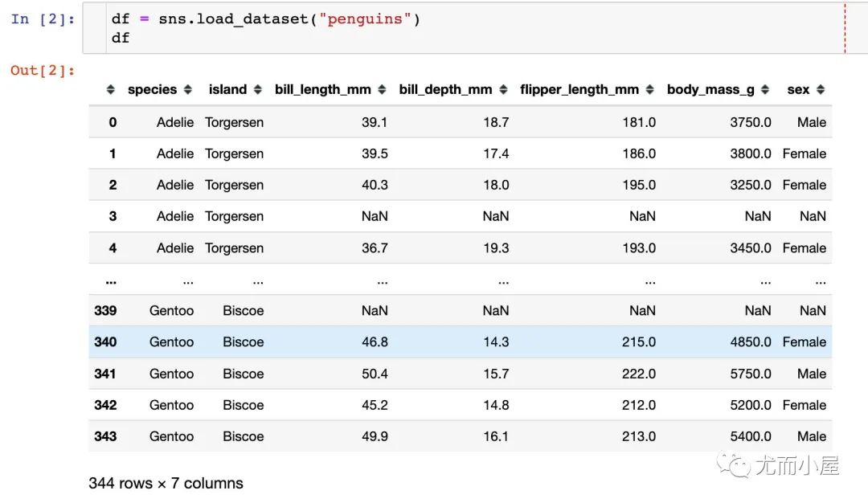
Task: Click the row index 0 label
Action: (x=113, y=122)
